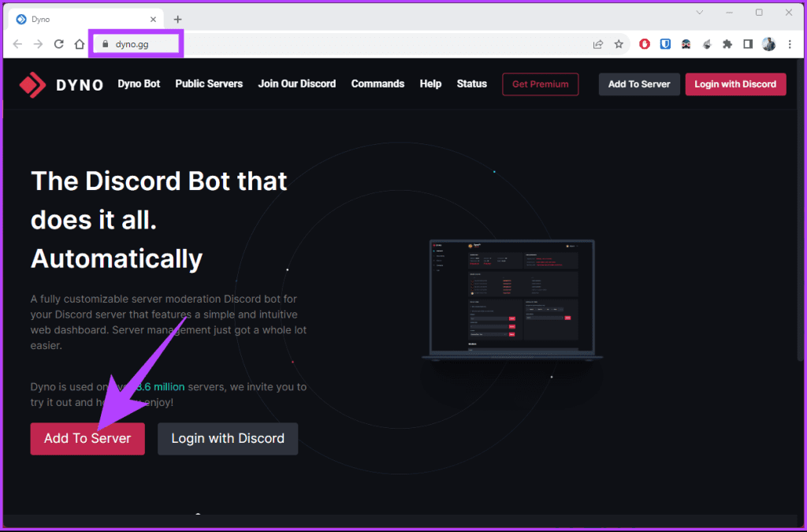The width and height of the screenshot is (807, 532).
Task: Open the extensions puzzle-piece icon
Action: [727, 45]
